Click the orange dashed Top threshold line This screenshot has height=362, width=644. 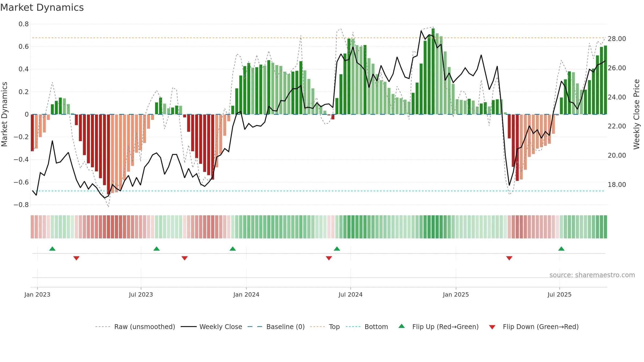tap(319, 38)
